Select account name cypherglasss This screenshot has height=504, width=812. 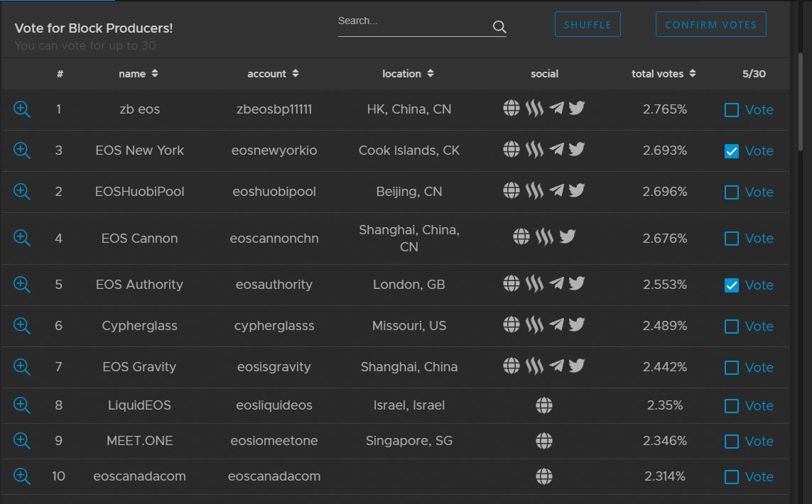(x=274, y=326)
